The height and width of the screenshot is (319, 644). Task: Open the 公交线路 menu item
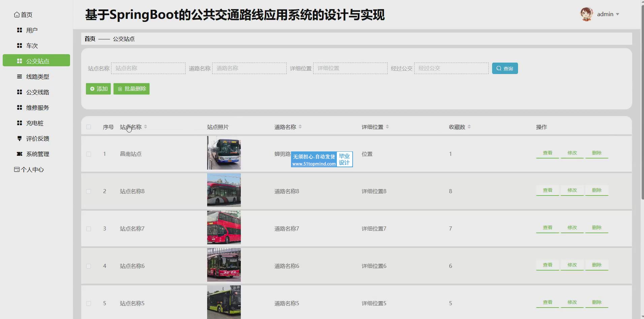pos(37,92)
